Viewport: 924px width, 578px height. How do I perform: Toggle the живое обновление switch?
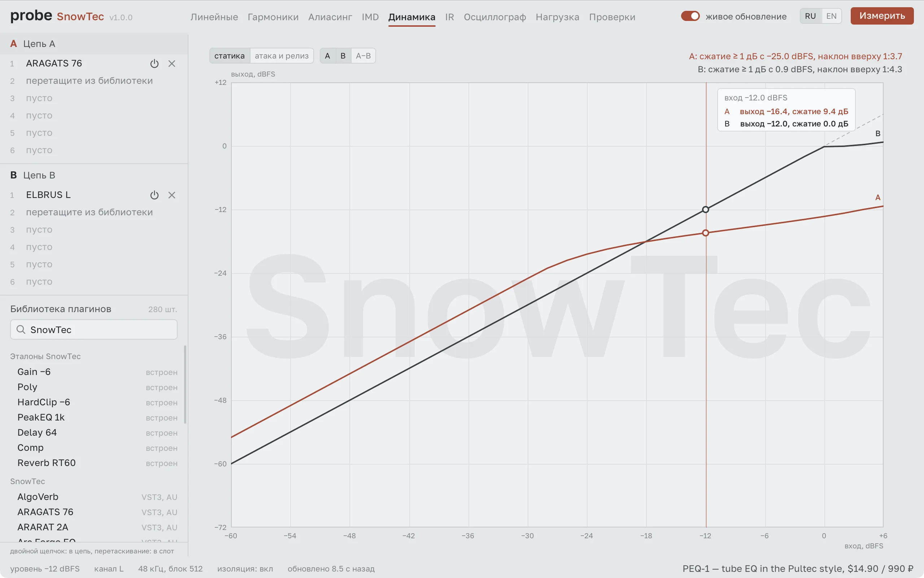click(690, 16)
